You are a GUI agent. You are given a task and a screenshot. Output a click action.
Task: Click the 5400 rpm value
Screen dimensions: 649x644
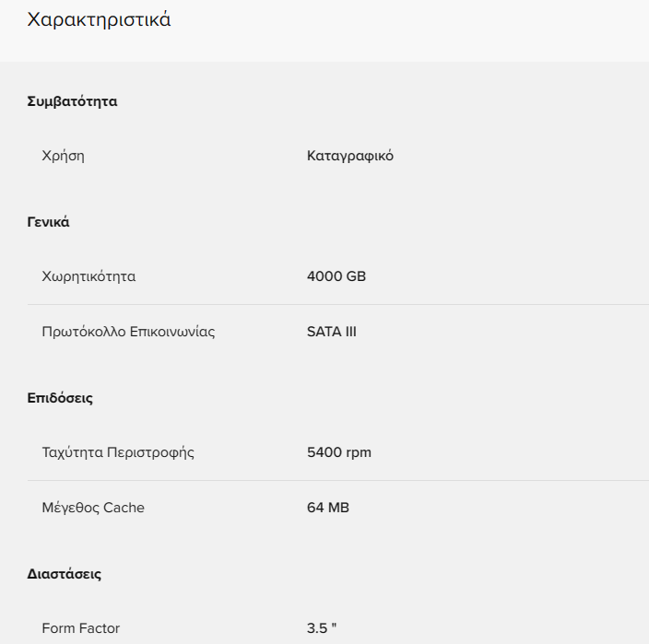click(339, 452)
